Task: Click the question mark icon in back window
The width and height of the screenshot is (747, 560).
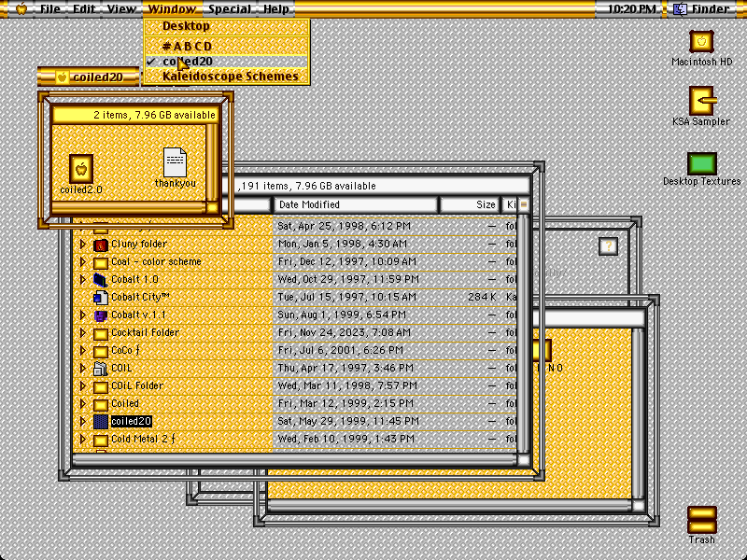Action: pyautogui.click(x=608, y=246)
